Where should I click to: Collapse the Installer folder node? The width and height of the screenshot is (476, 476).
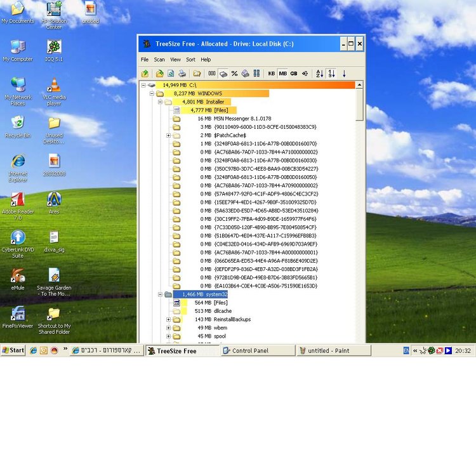[x=160, y=102]
